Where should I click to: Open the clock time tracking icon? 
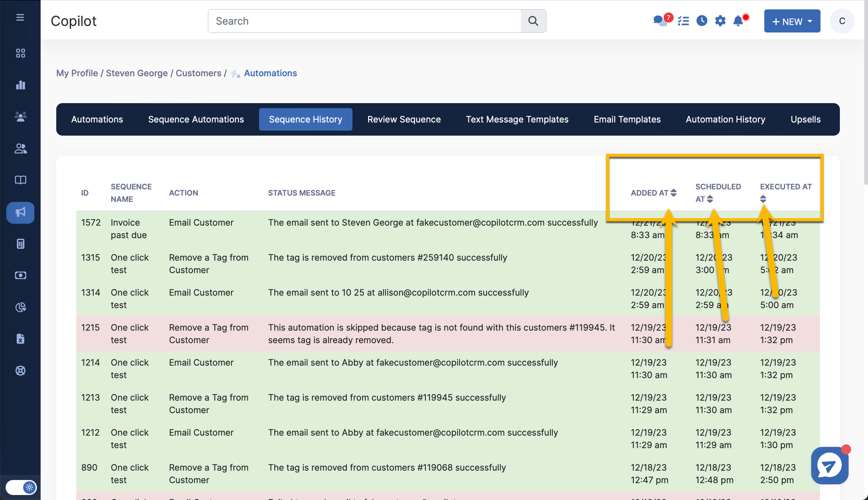701,21
